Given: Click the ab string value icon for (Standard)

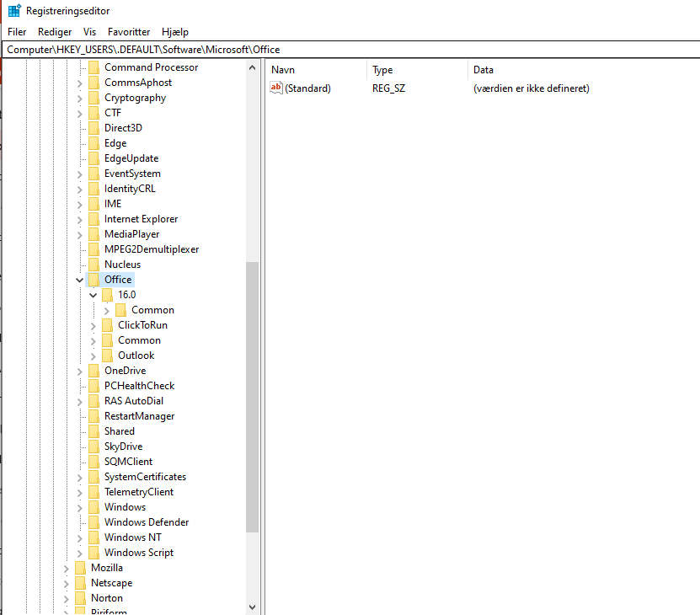Looking at the screenshot, I should click(x=276, y=88).
